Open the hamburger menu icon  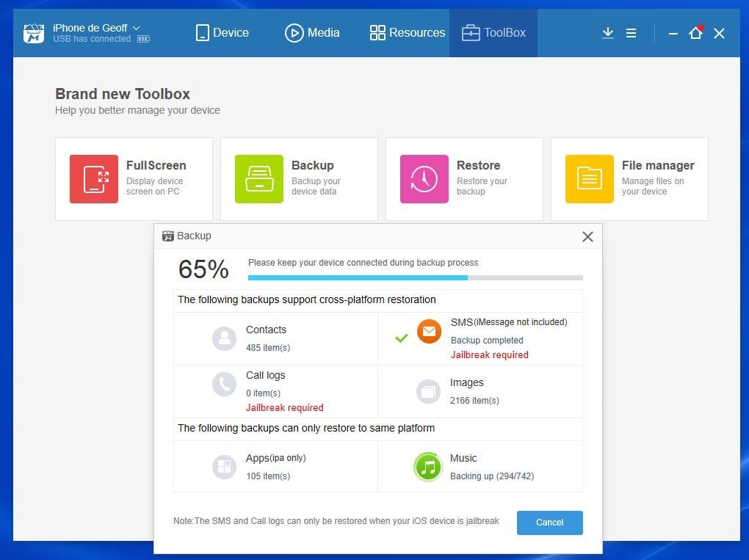(631, 33)
